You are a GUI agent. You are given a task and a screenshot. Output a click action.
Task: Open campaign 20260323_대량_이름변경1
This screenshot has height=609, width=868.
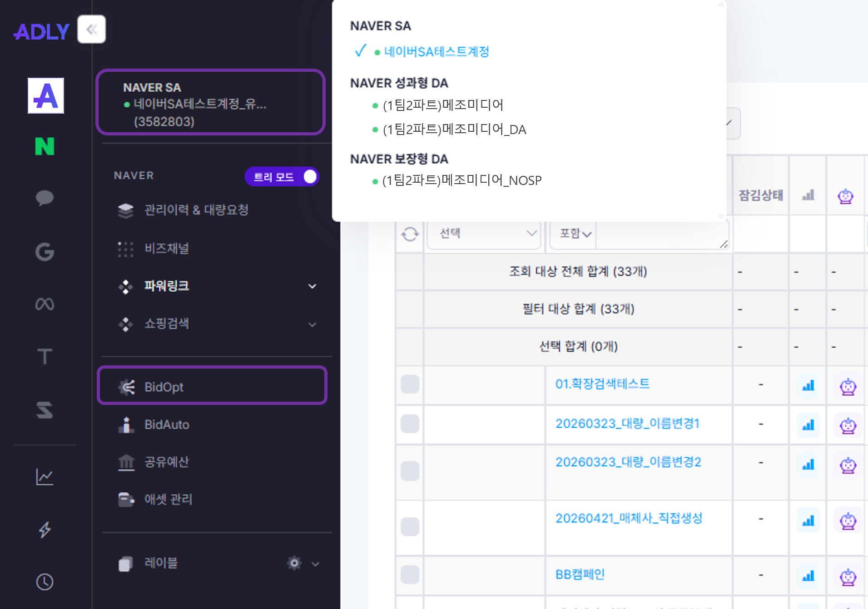click(x=627, y=424)
